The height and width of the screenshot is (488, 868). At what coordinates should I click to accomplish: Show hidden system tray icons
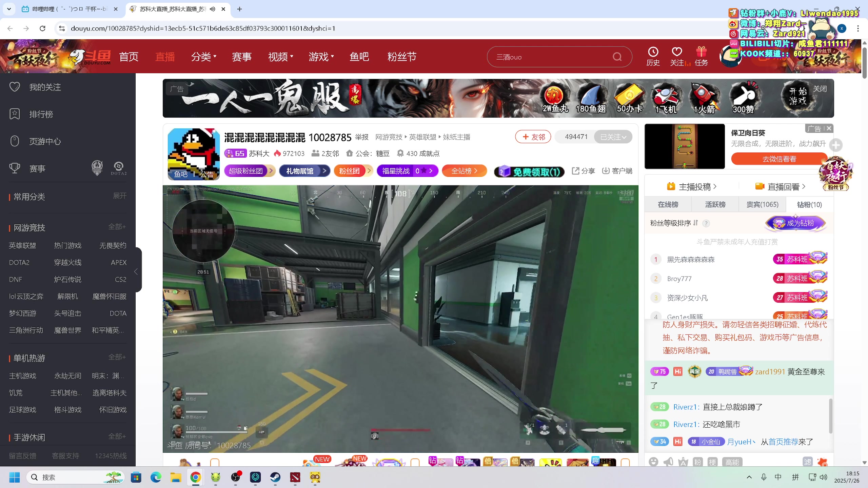point(749,477)
